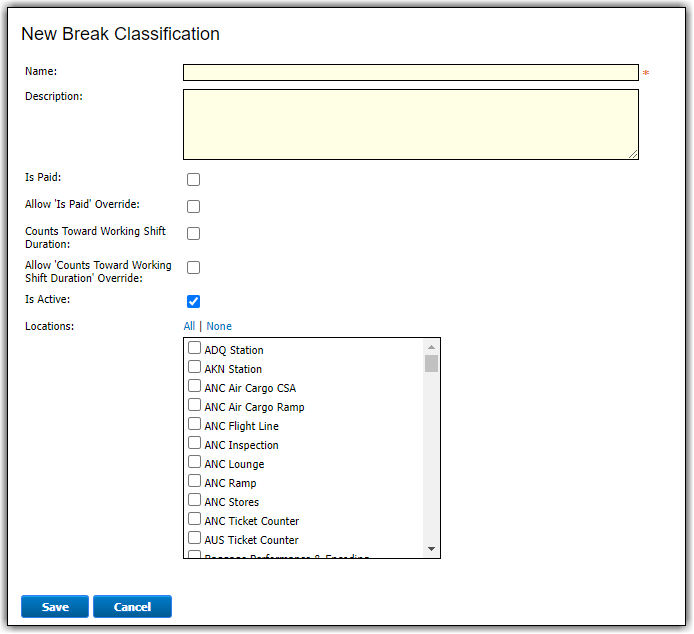The height and width of the screenshot is (634, 694).
Task: Click locations list scroll up arrow
Action: pyautogui.click(x=431, y=346)
